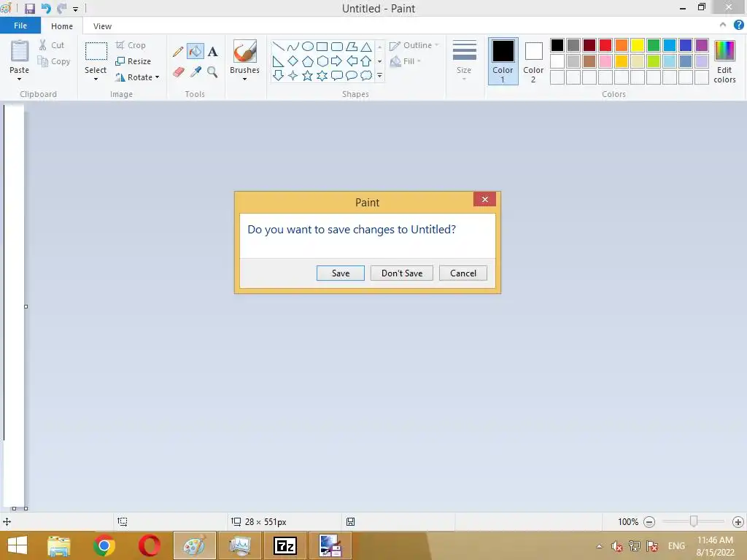Click the rectangular Select icon

96,51
